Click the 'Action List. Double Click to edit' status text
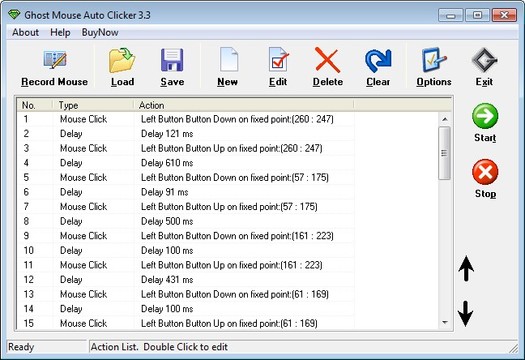The height and width of the screenshot is (360, 525). pyautogui.click(x=159, y=347)
